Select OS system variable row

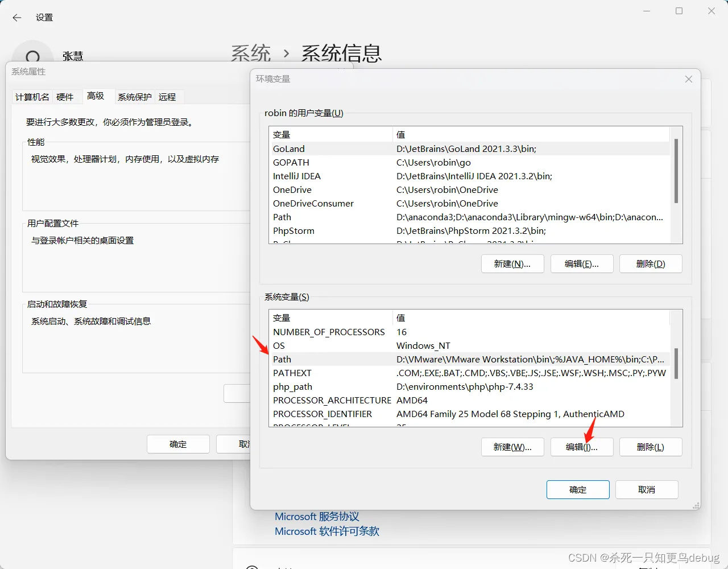[x=470, y=345]
